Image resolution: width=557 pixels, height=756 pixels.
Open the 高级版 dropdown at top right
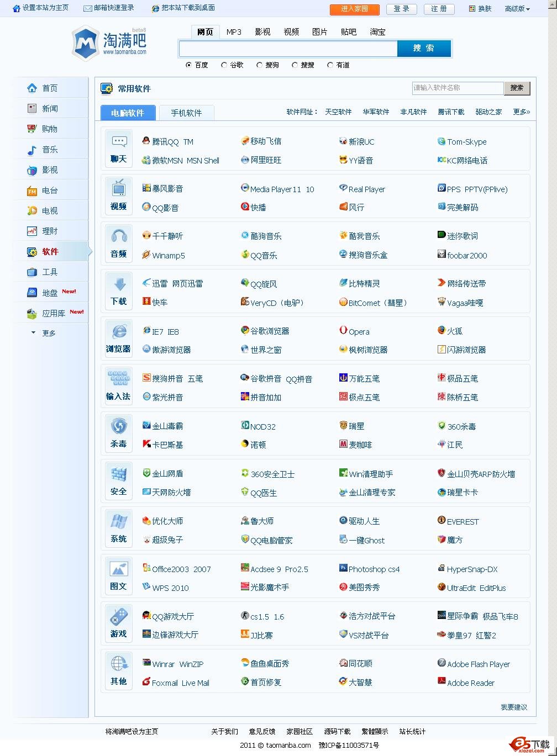pos(517,9)
